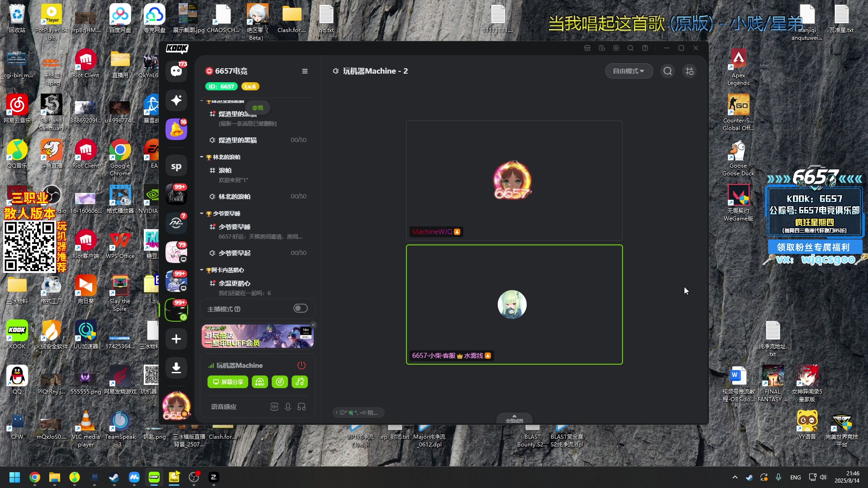Screen dimensions: 868x488
Task: Click the music disc accompaniment button
Action: [x=280, y=382]
